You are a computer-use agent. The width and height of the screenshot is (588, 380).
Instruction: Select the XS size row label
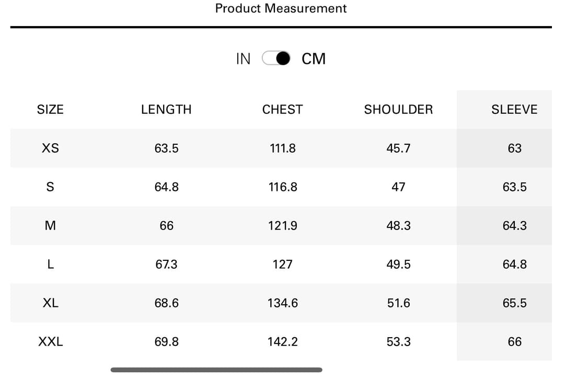[50, 148]
